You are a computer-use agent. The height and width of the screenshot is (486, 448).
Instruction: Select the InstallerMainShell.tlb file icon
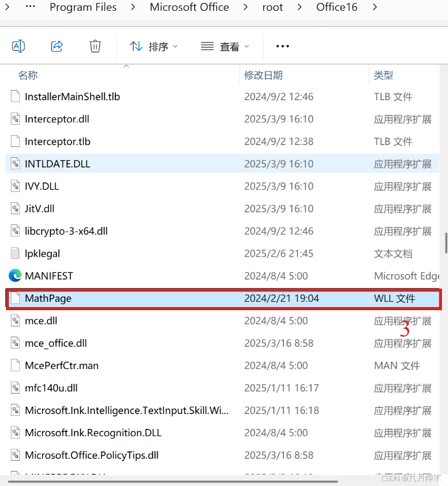point(15,97)
